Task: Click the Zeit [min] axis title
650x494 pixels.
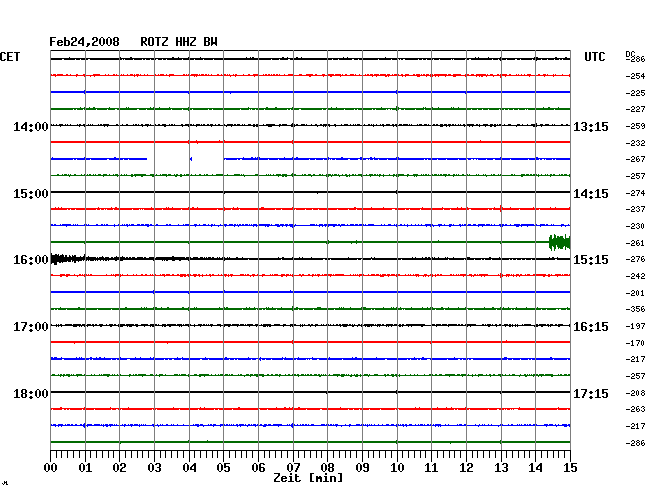Action: click(x=308, y=478)
